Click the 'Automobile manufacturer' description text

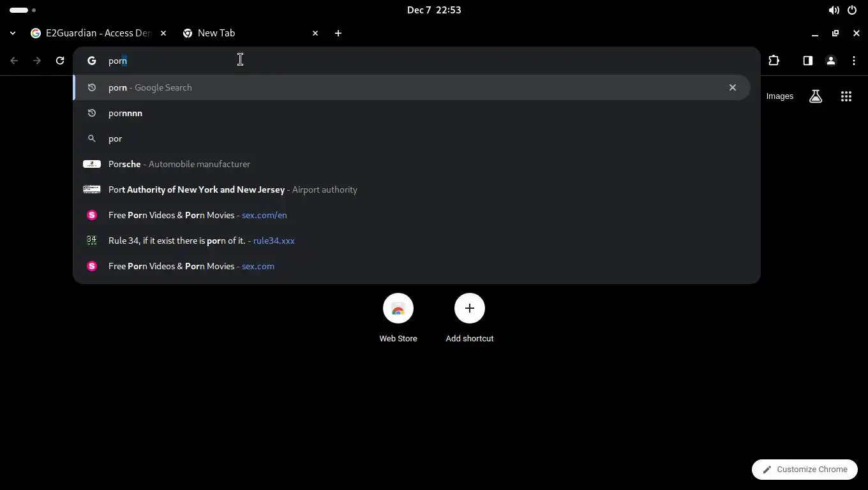pyautogui.click(x=199, y=164)
